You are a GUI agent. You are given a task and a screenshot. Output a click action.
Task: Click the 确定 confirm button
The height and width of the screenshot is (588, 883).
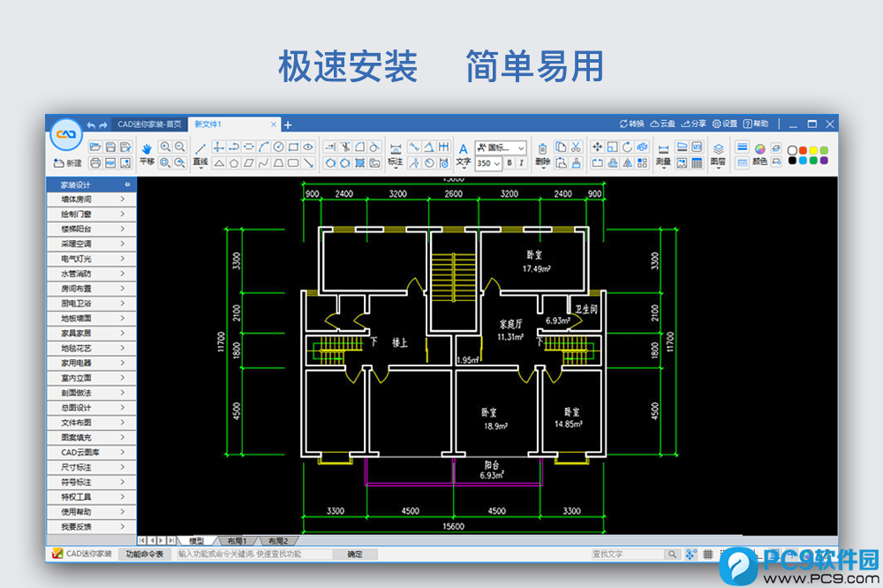355,554
